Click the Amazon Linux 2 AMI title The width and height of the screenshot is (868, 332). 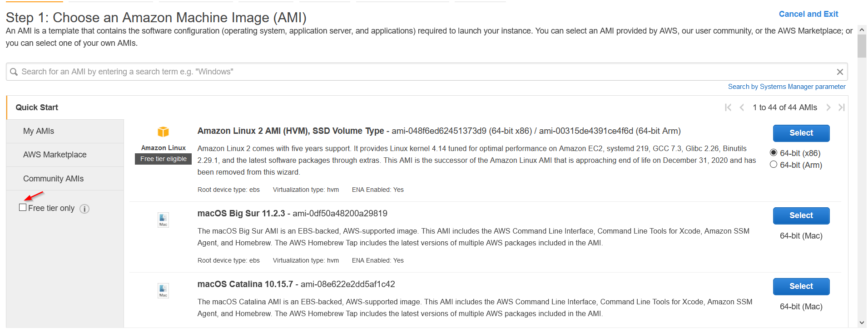(x=291, y=131)
